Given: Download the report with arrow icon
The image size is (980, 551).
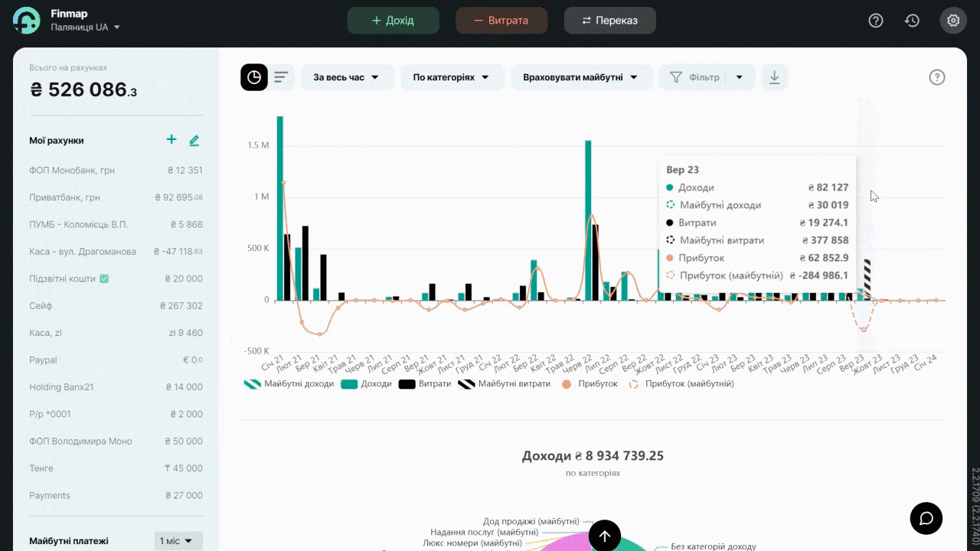Looking at the screenshot, I should (x=774, y=77).
